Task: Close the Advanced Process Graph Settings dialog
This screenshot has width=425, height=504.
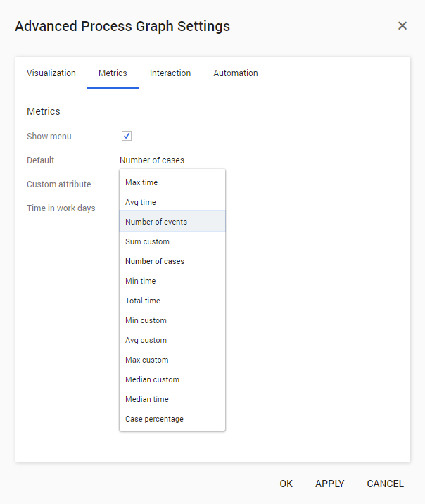Action: click(x=402, y=26)
